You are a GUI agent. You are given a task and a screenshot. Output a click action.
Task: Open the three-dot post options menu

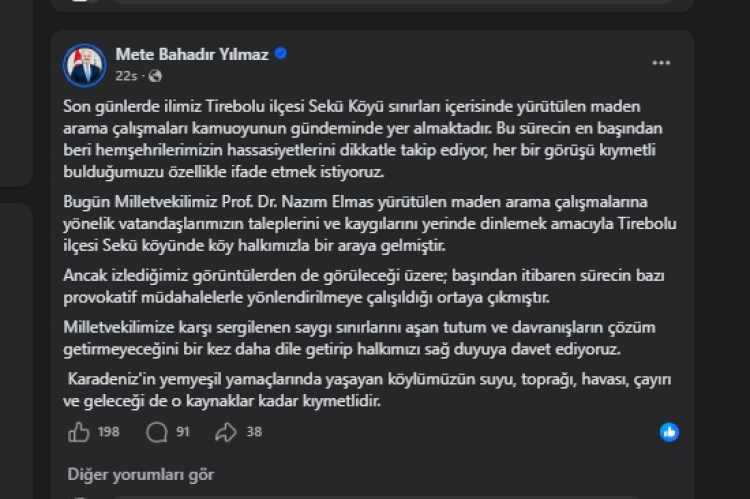point(661,63)
